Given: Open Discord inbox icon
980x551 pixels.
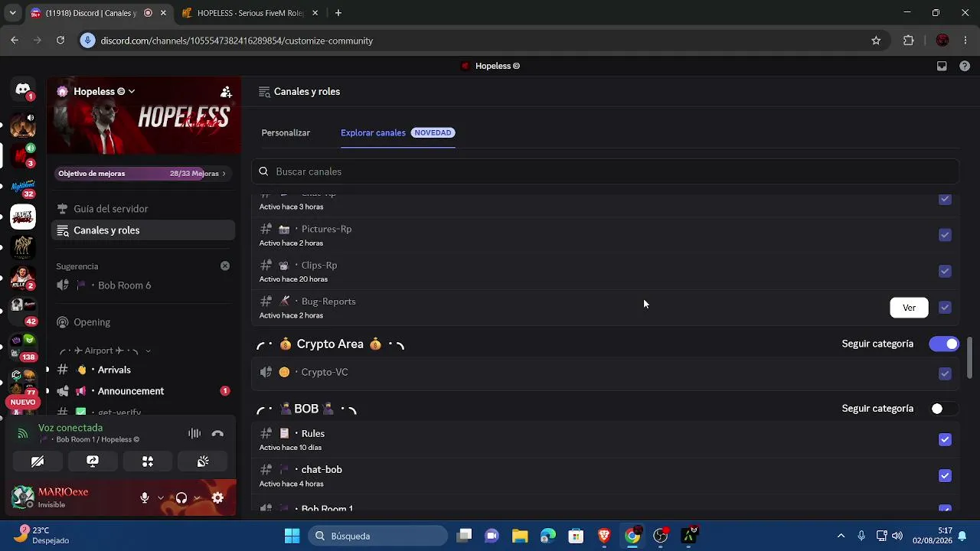Looking at the screenshot, I should coord(942,66).
